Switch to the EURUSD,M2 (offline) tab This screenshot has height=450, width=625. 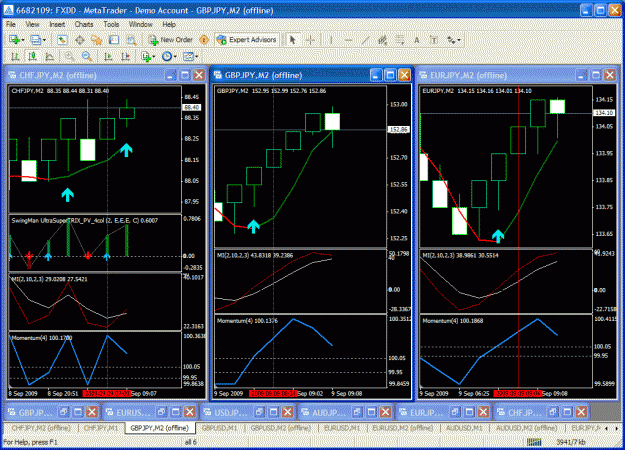pos(403,428)
